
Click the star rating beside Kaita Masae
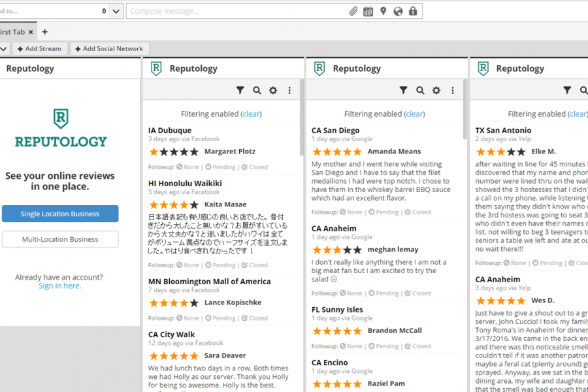[x=174, y=204]
